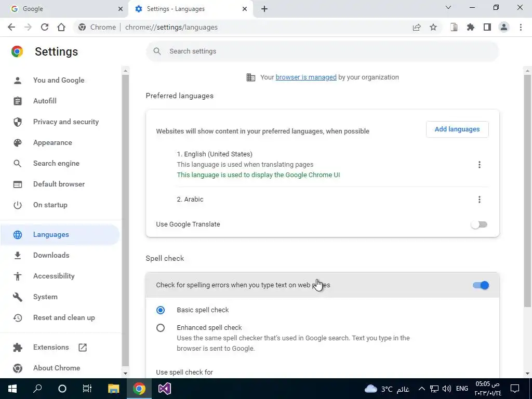Open a new tab with plus button
Viewport: 532px width, 399px height.
tap(264, 9)
